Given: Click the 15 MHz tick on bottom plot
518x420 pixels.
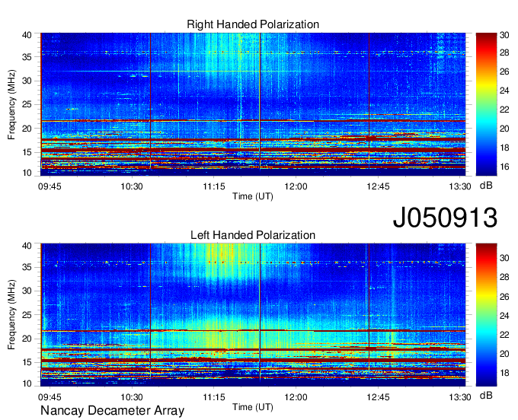Looking at the screenshot, I should (27, 363).
